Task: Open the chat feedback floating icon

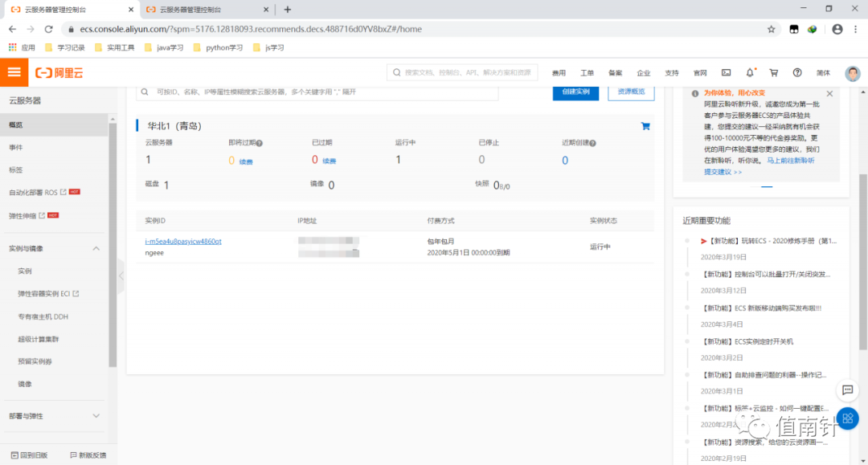Action: click(847, 390)
